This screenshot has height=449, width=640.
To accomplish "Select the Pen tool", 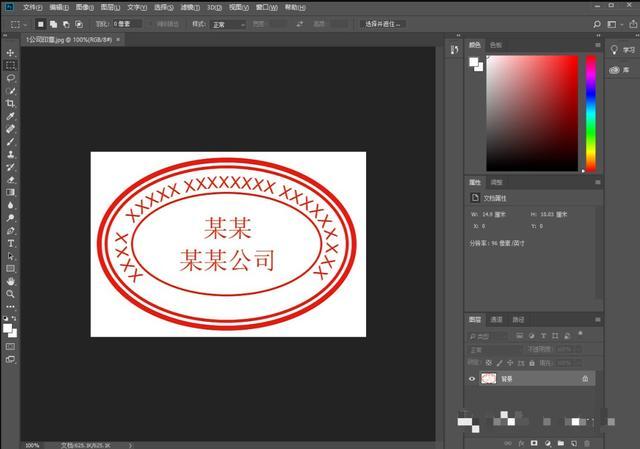I will click(11, 231).
